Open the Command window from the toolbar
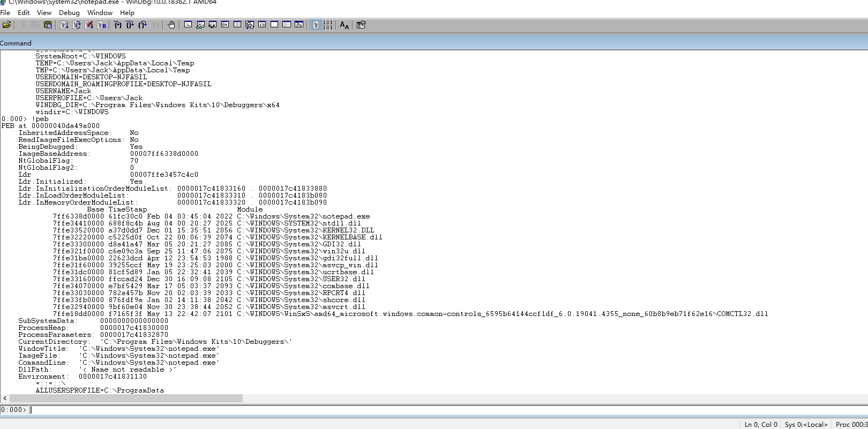Image resolution: width=868 pixels, height=429 pixels. coord(188,25)
